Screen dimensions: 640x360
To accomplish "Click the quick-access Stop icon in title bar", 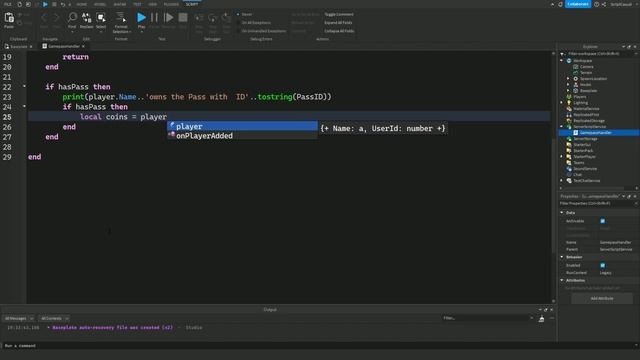I will coord(54,4).
